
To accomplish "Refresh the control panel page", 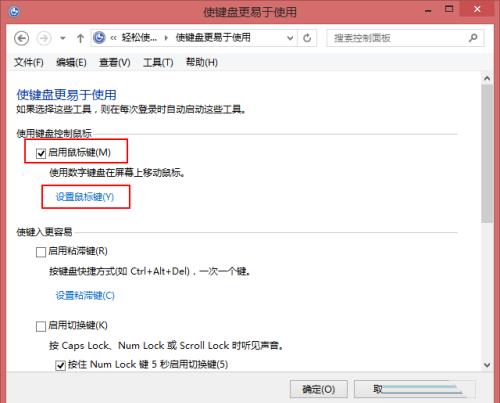I will (x=307, y=38).
